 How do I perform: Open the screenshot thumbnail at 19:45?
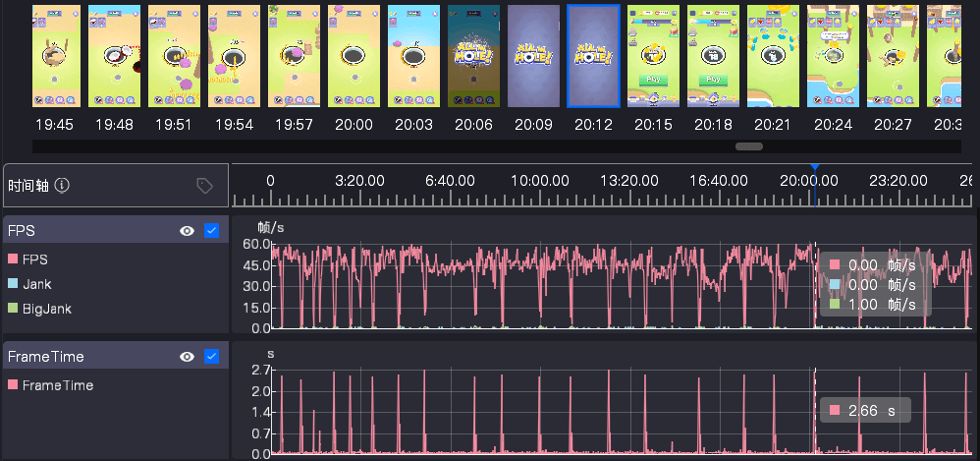[x=53, y=56]
